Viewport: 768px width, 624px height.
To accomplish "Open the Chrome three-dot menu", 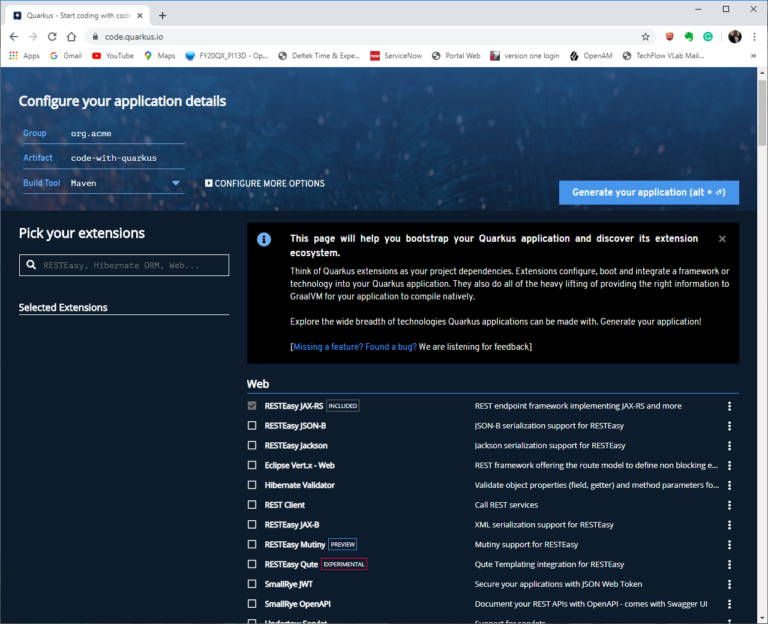I will (x=754, y=37).
